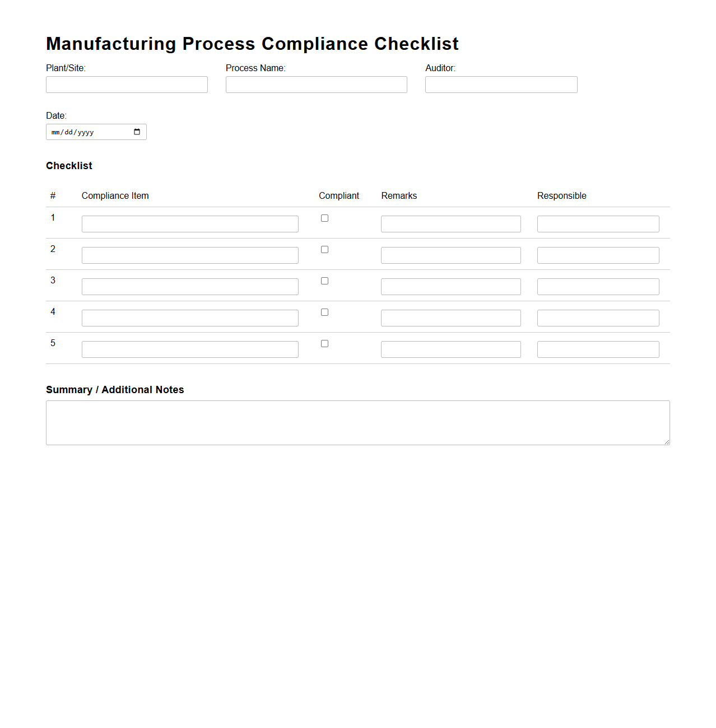
Task: Toggle the Compliant checkbox for row 4
Action: tap(324, 312)
